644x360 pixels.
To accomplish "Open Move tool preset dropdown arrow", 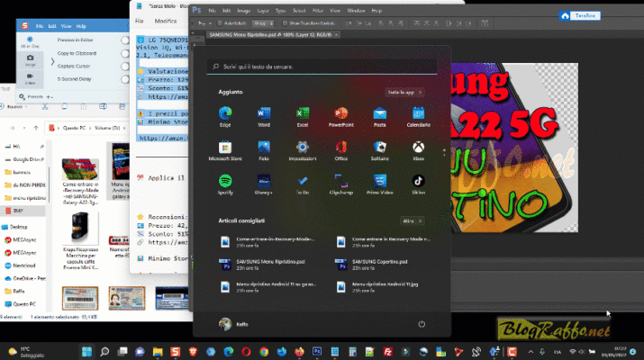I will tap(210, 23).
